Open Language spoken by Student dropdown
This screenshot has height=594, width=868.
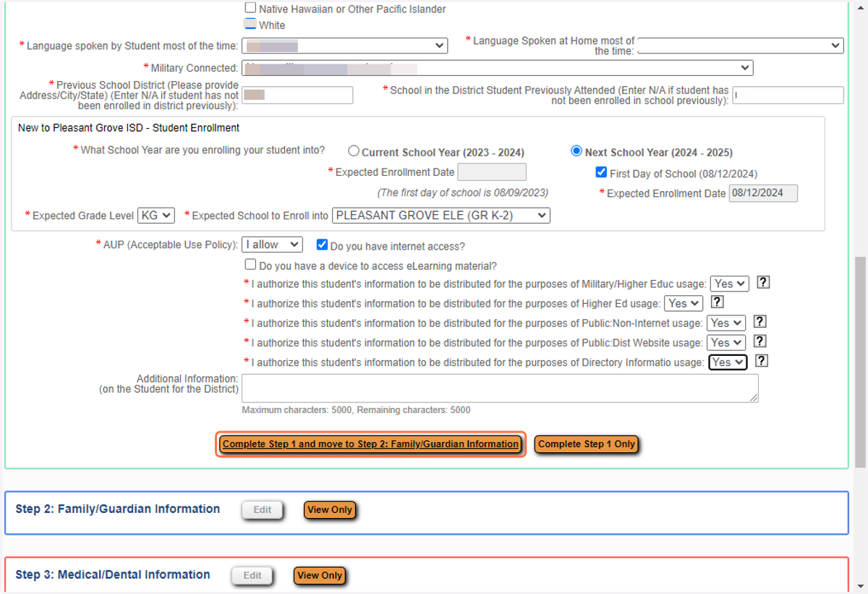(x=344, y=46)
